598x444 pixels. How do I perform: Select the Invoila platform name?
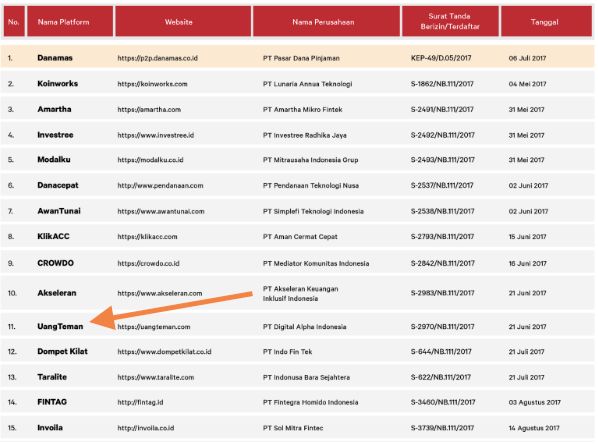tap(50, 428)
